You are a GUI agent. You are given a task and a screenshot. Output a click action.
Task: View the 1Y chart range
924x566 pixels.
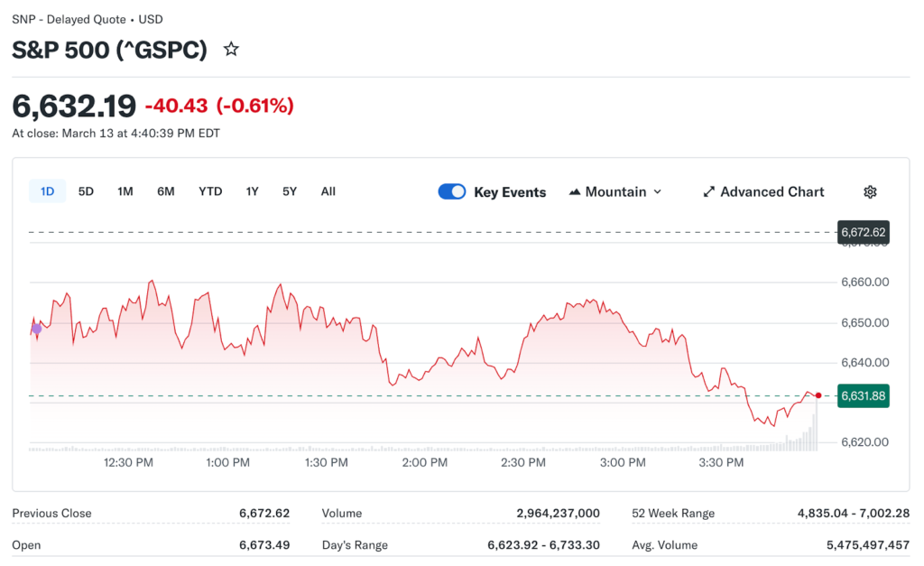click(252, 191)
